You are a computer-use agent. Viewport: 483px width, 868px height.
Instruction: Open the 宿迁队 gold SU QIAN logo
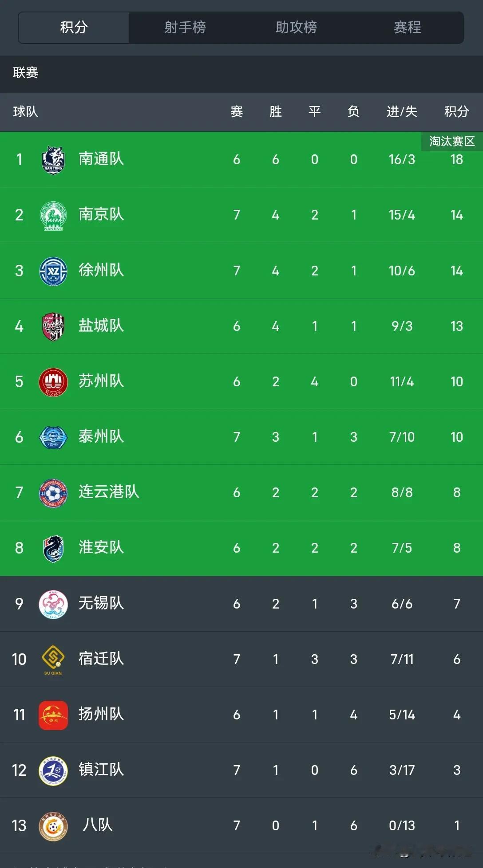53,660
